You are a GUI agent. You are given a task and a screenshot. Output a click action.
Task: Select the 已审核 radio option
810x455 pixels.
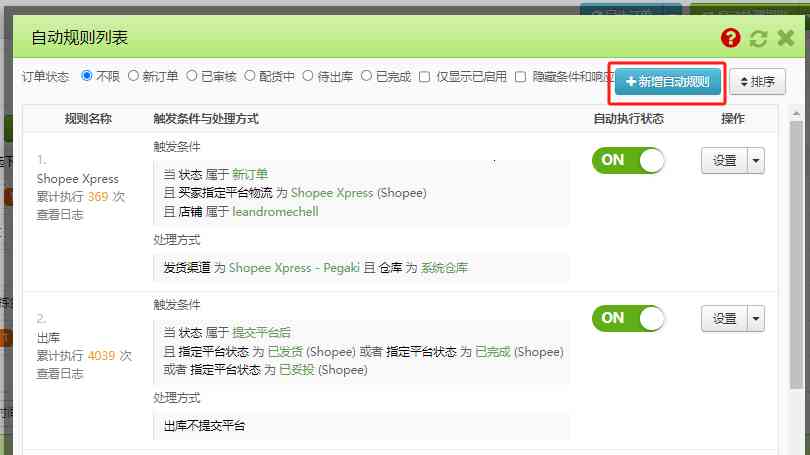(x=192, y=76)
